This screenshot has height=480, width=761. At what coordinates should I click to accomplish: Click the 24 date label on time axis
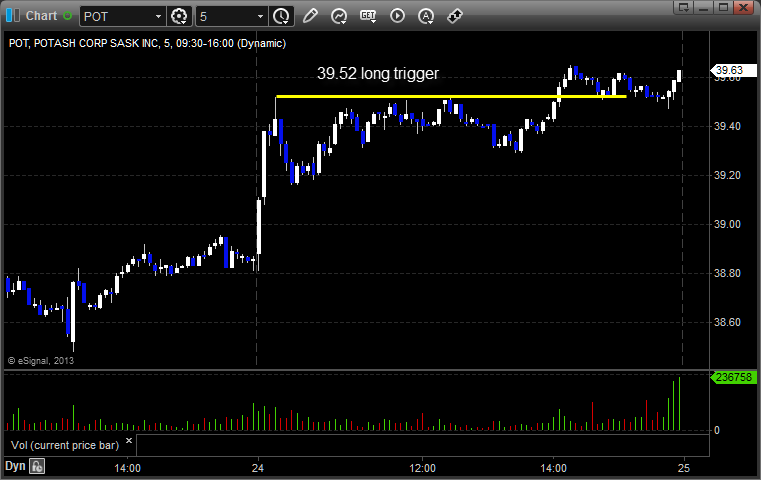tap(258, 468)
